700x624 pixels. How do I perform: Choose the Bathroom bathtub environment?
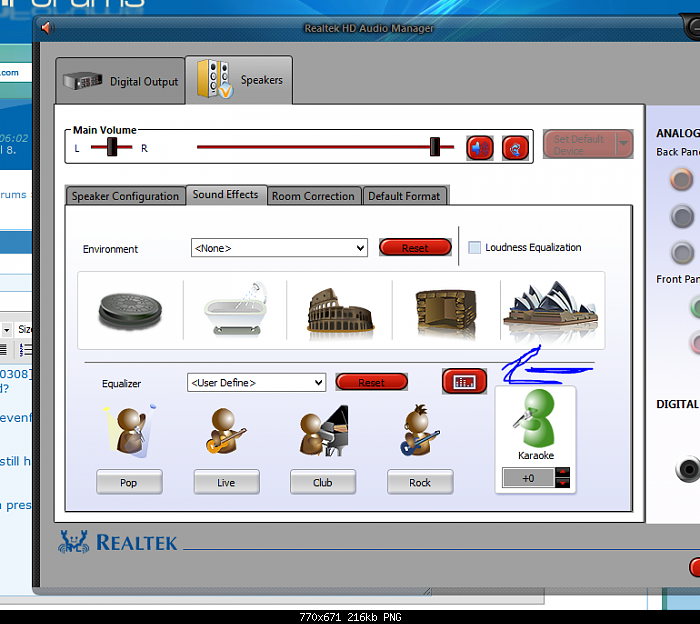(x=236, y=309)
